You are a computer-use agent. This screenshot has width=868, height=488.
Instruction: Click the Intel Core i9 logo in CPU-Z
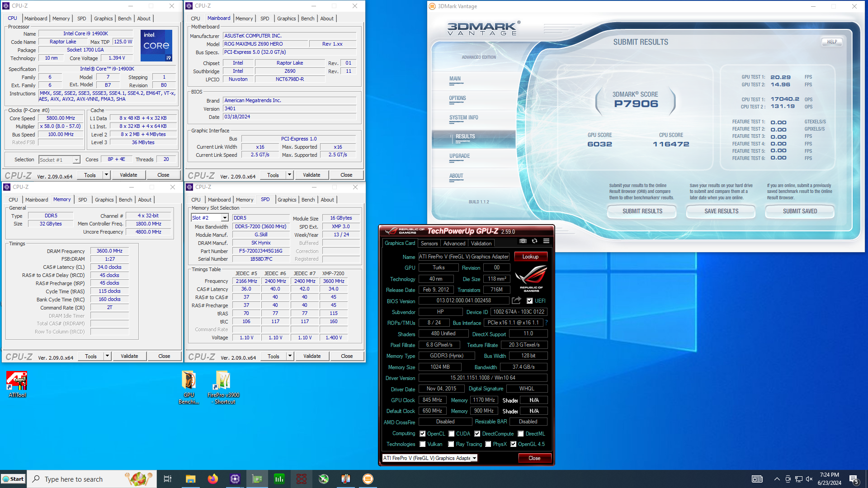tap(156, 46)
